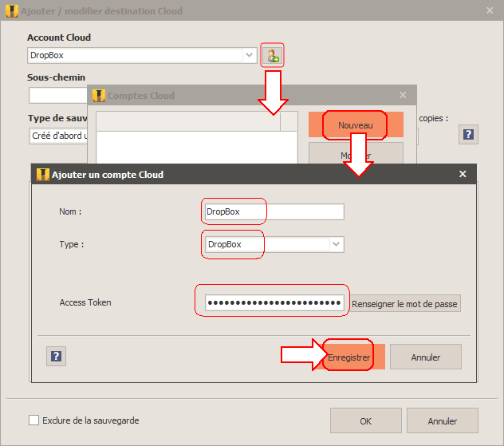Click the Type de sauvegarde combo box
The width and height of the screenshot is (504, 446).
click(x=58, y=136)
